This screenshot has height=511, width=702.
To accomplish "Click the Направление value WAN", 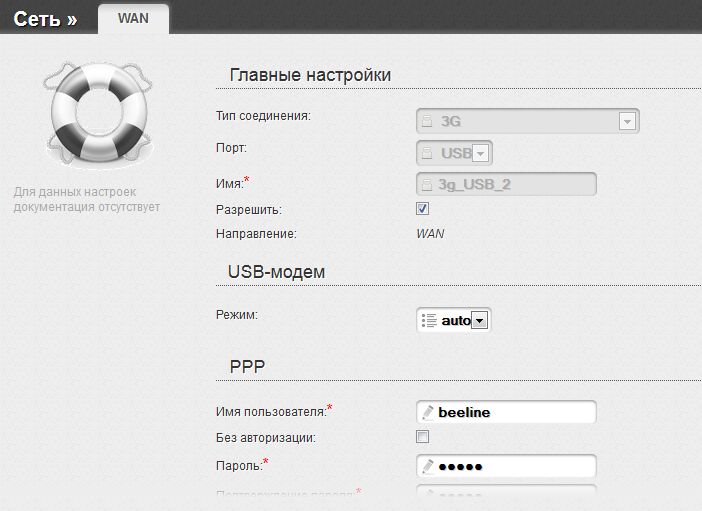I will pyautogui.click(x=430, y=234).
